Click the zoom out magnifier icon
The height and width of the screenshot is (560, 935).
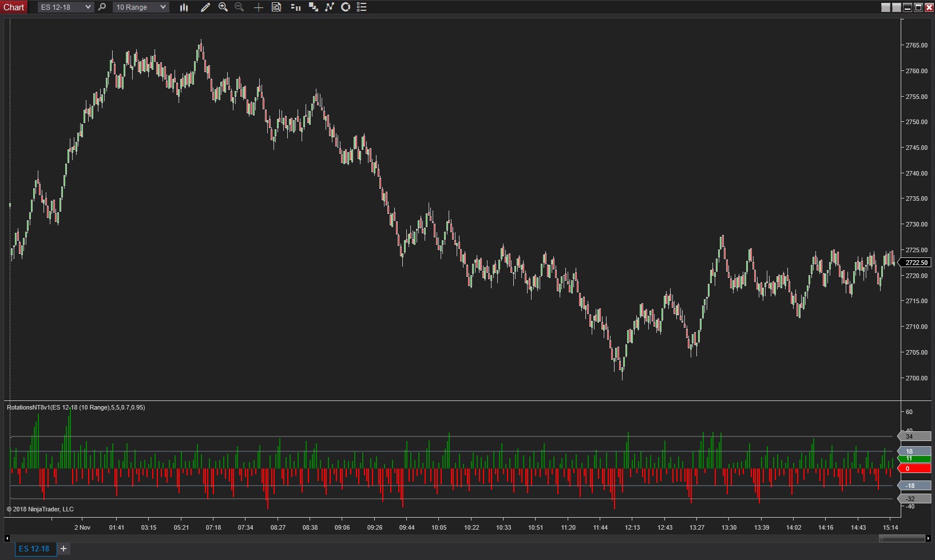(239, 7)
